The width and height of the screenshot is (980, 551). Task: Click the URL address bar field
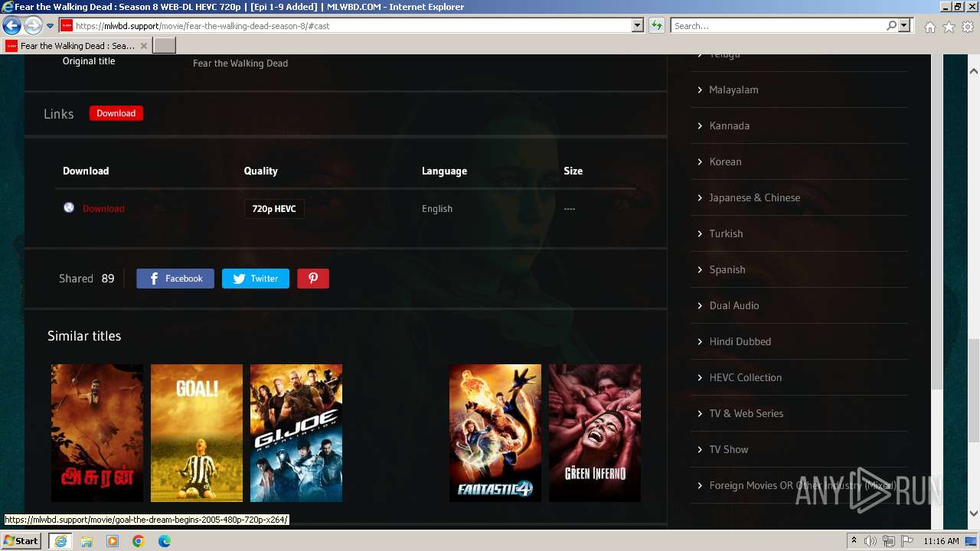coord(352,26)
